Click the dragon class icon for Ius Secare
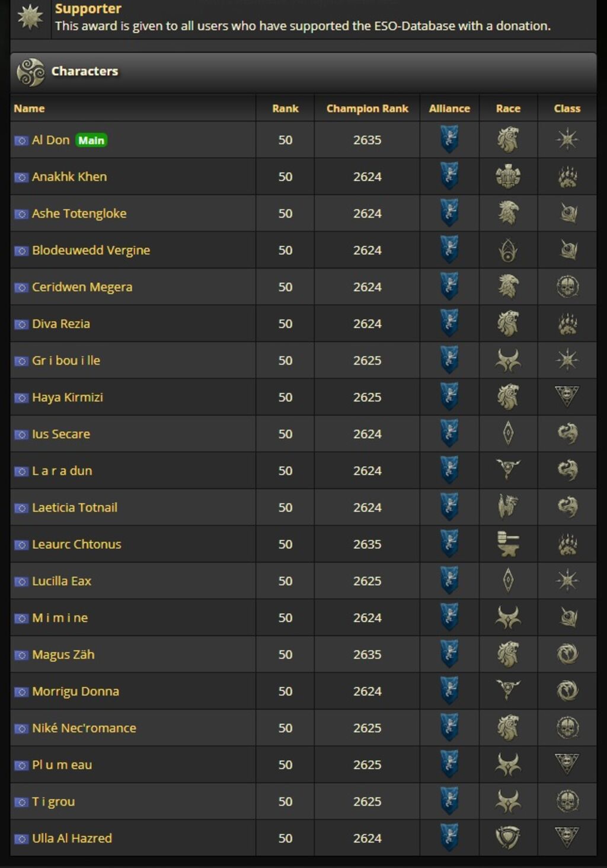 [x=567, y=434]
